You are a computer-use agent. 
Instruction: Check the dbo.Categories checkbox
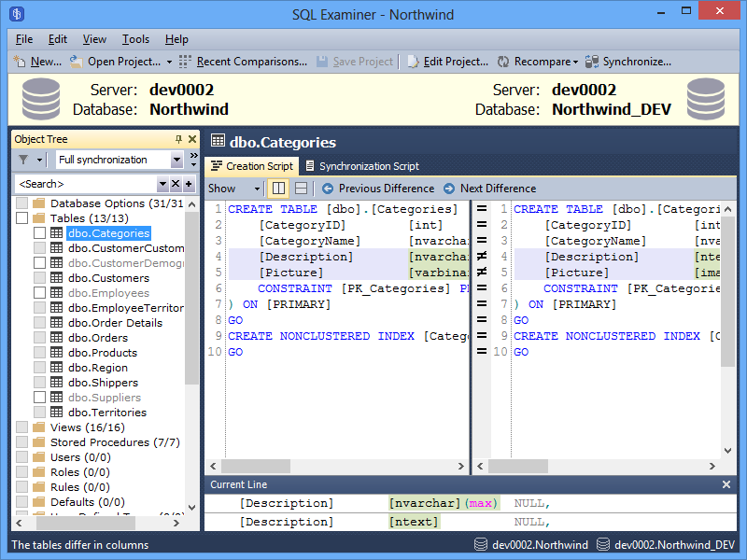[39, 232]
